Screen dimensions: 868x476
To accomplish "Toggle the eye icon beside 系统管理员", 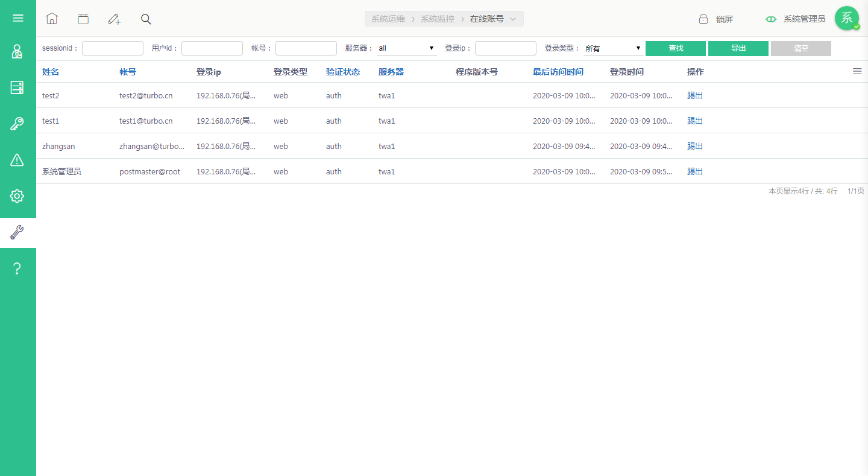I will point(771,19).
